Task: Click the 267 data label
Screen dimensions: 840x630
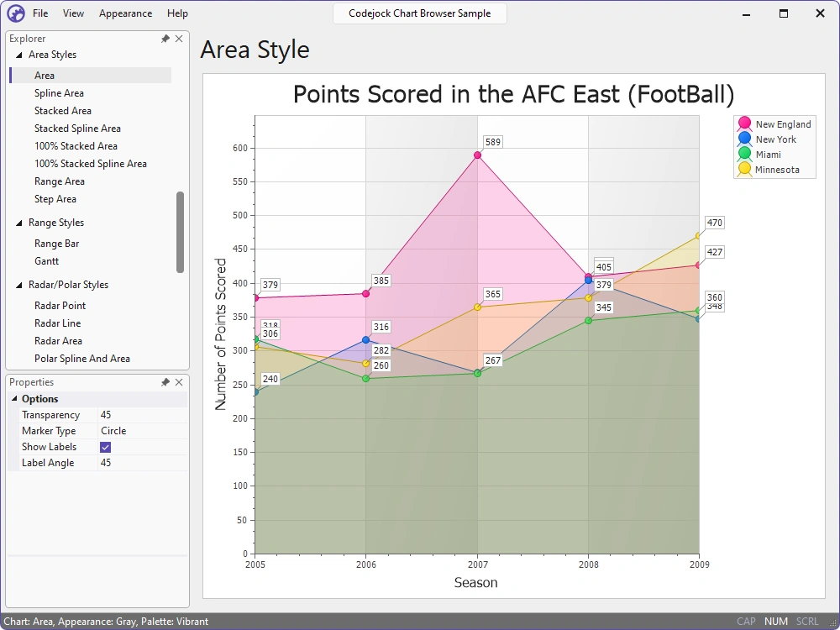Action: [x=492, y=360]
